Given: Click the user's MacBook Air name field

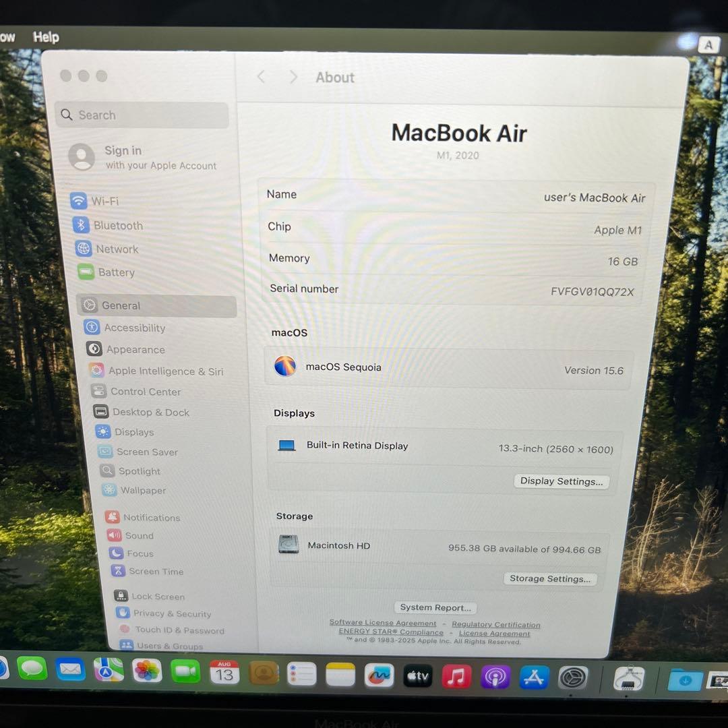Looking at the screenshot, I should click(595, 198).
